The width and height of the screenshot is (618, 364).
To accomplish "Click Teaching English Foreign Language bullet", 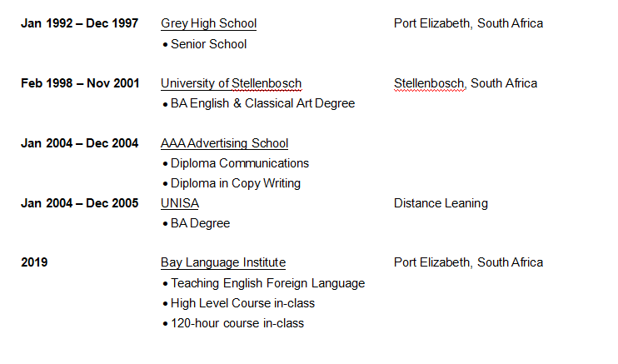I will pos(267,283).
